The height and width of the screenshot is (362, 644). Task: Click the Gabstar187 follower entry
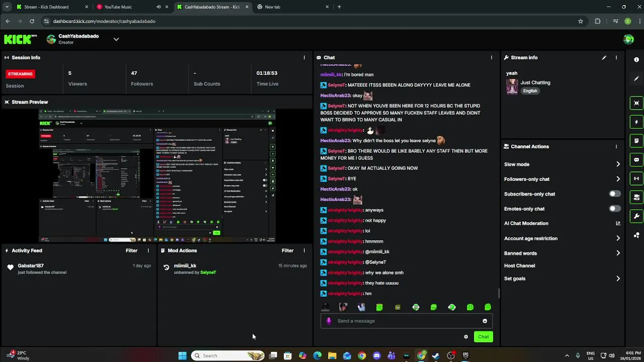[x=78, y=269]
